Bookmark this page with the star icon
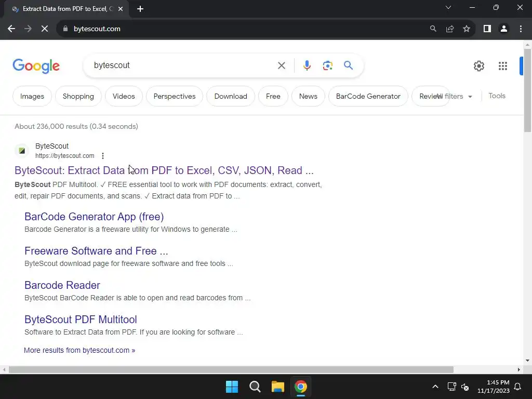 click(x=467, y=29)
